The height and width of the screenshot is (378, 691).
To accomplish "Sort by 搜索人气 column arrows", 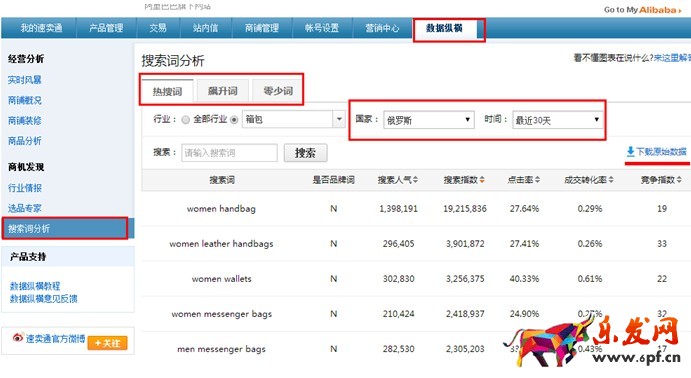I will click(x=415, y=180).
